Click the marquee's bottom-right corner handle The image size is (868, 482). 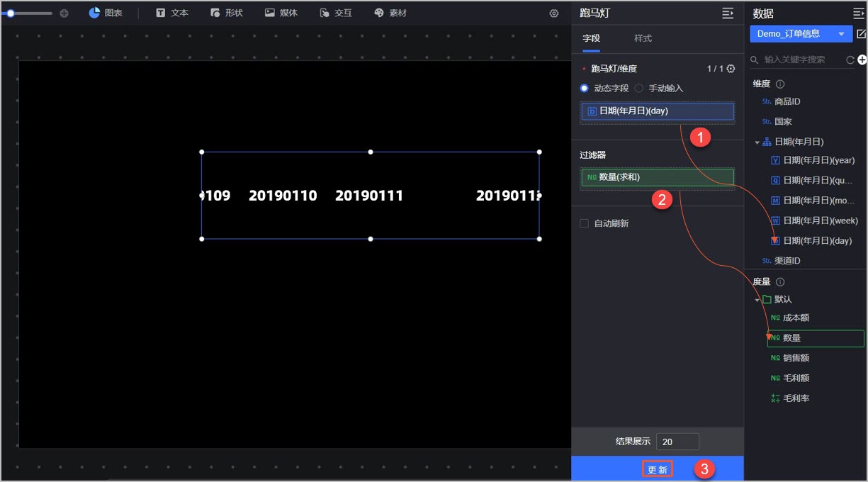coord(539,239)
